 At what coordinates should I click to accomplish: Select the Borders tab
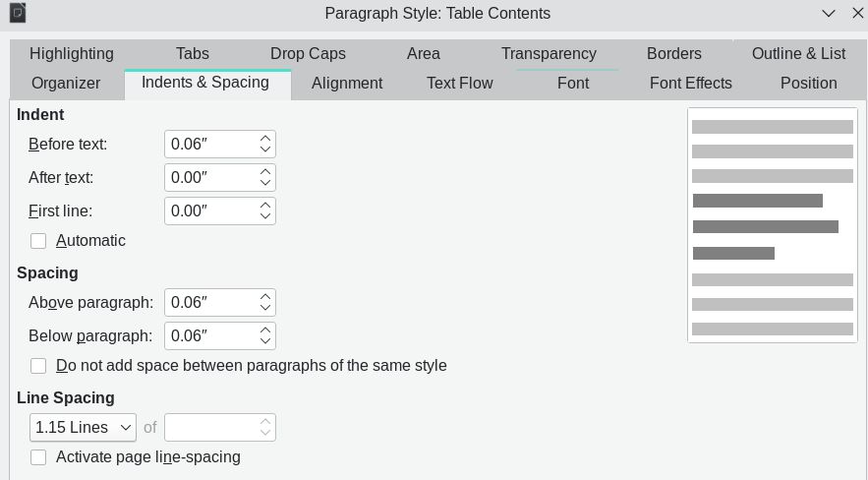[x=673, y=54]
